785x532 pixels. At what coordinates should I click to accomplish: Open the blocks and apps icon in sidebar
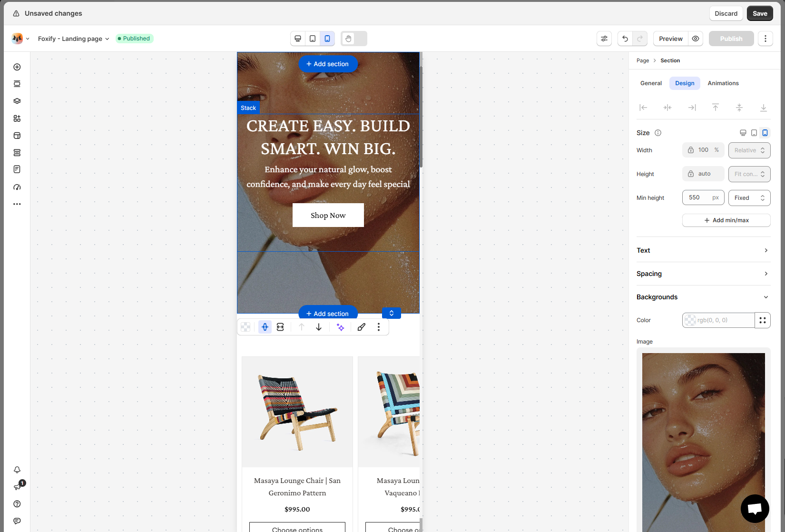(17, 118)
